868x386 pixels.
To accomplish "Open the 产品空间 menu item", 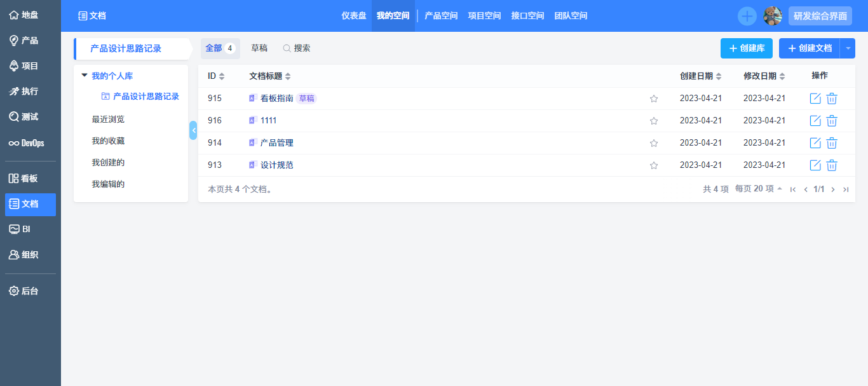I will tap(440, 15).
